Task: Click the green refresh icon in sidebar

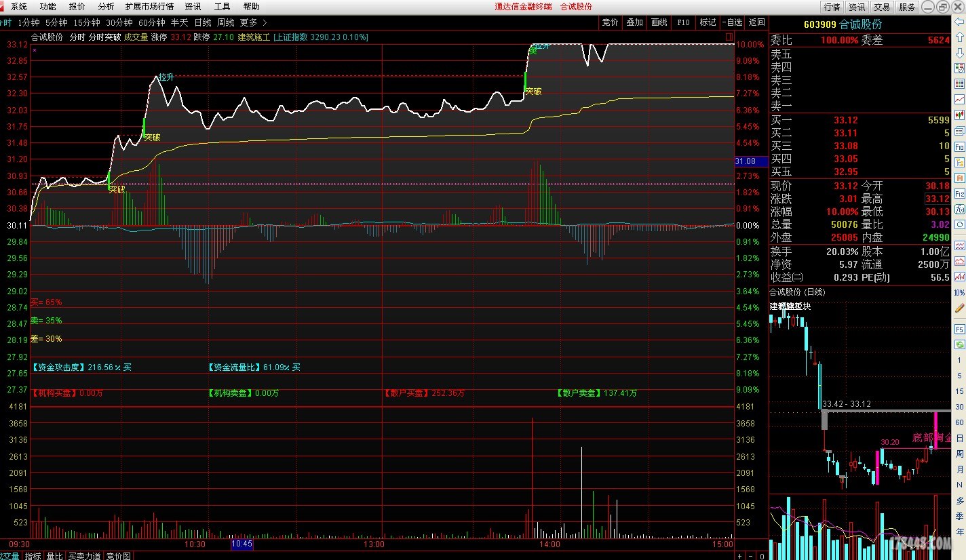Action: [x=959, y=344]
